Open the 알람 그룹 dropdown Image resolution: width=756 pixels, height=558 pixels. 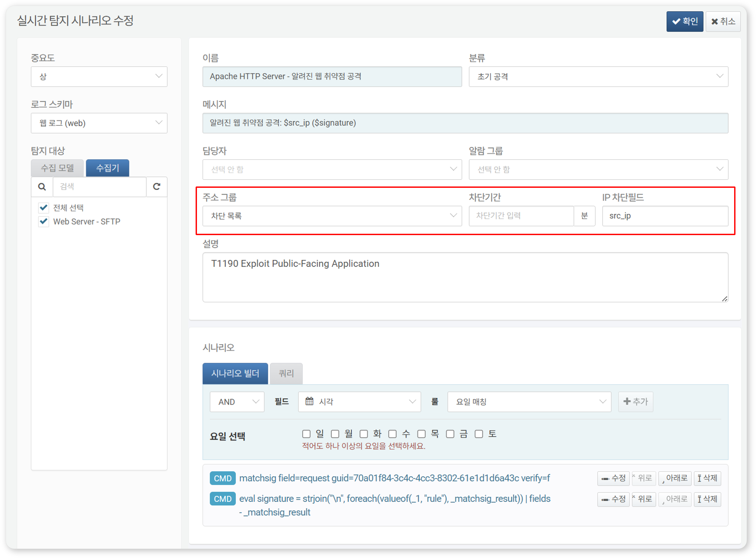[599, 170]
